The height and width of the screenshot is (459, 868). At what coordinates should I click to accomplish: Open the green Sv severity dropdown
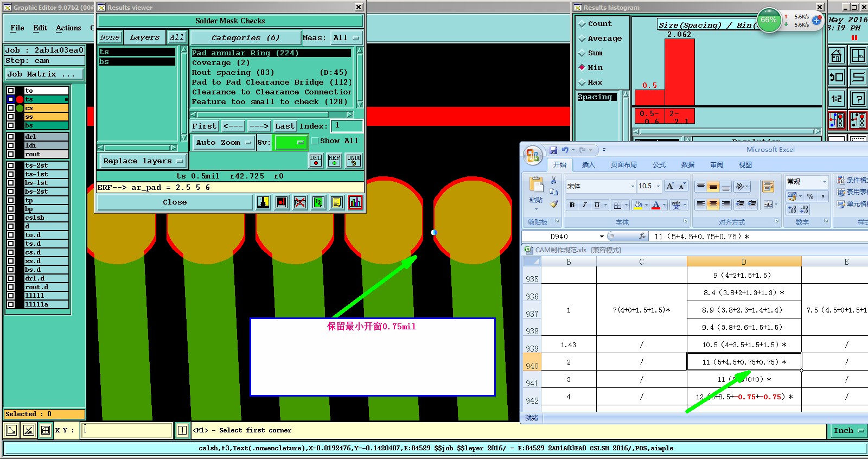coord(291,143)
